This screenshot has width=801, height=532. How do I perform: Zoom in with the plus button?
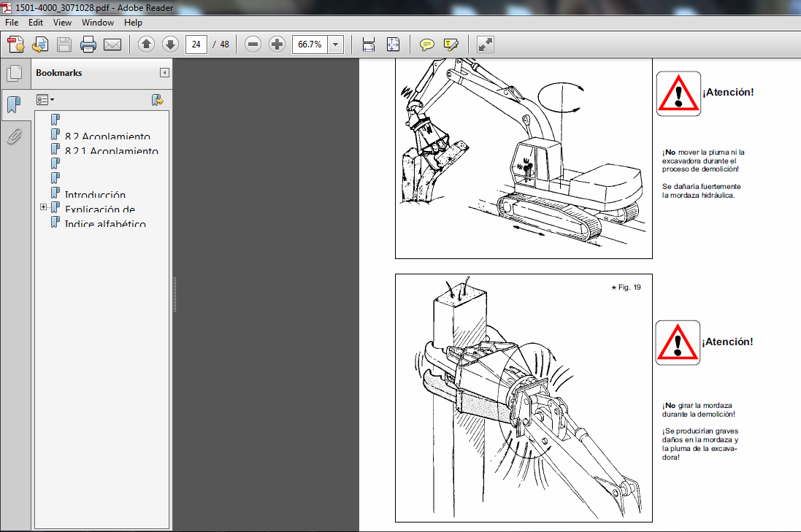point(277,45)
